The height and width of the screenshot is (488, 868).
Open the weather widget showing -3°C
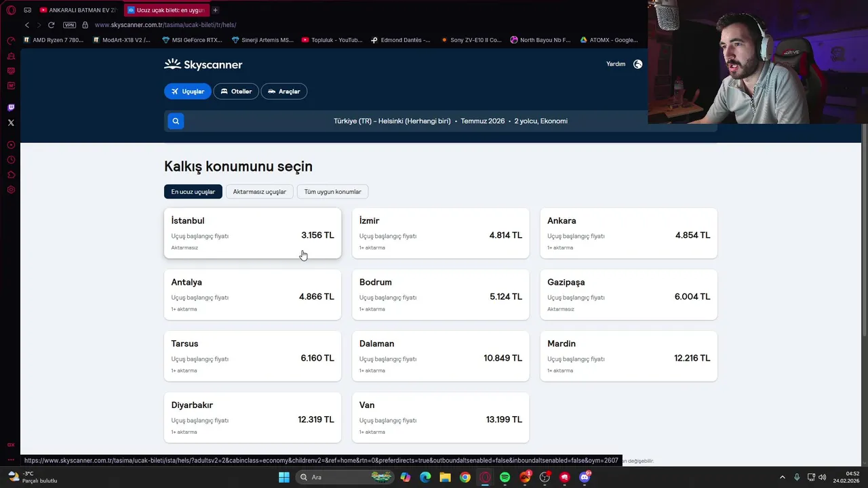click(x=33, y=477)
